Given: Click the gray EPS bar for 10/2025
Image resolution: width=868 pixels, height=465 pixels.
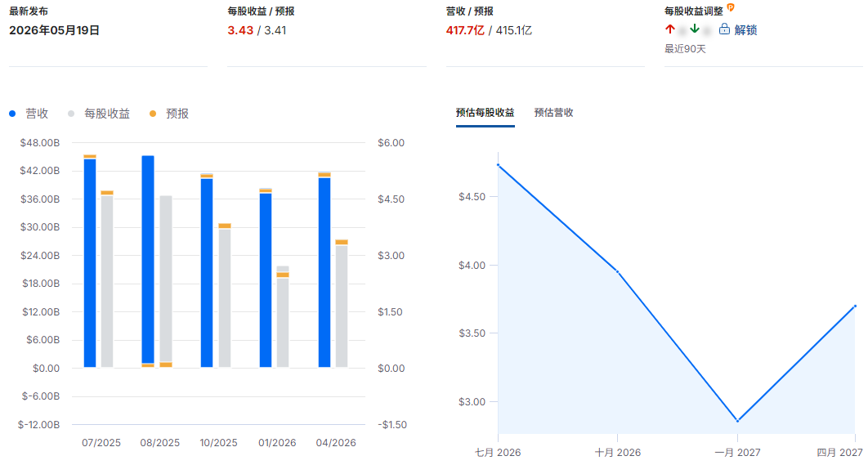Looking at the screenshot, I should click(225, 297).
